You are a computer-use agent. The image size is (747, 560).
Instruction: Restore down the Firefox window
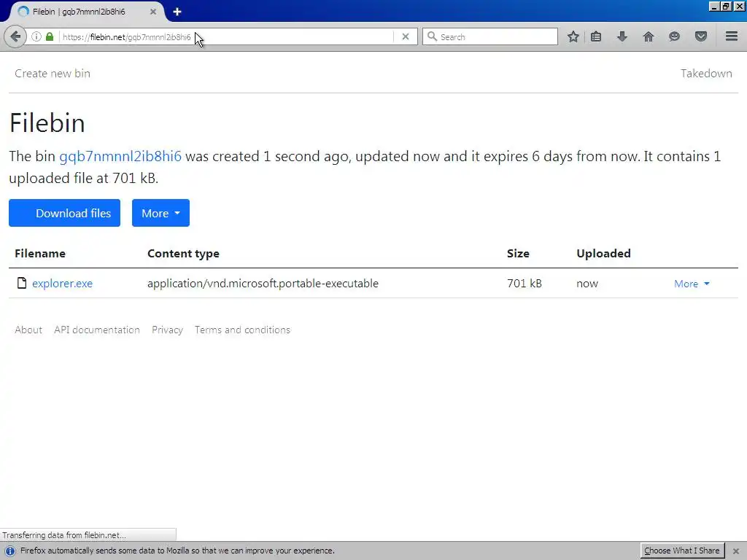[x=726, y=7]
